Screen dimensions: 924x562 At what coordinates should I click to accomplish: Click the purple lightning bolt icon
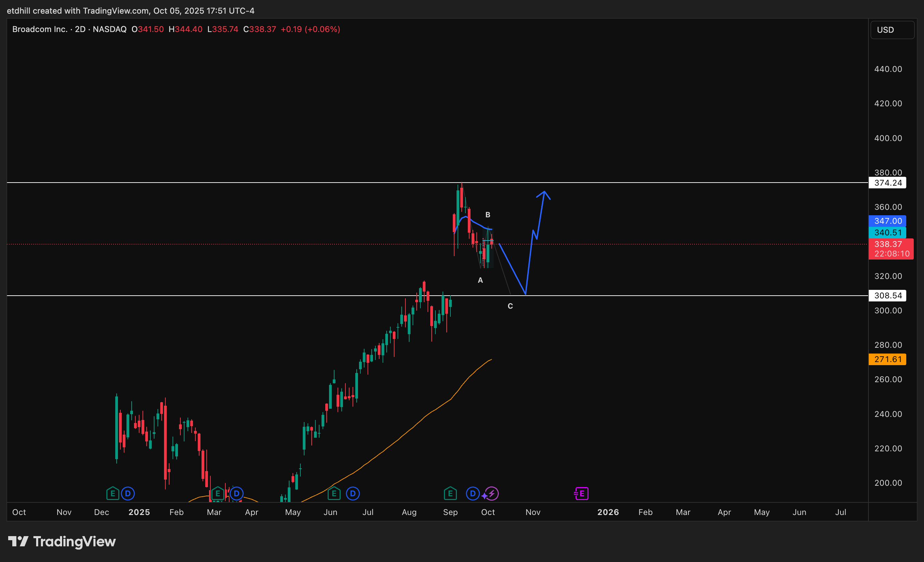492,494
